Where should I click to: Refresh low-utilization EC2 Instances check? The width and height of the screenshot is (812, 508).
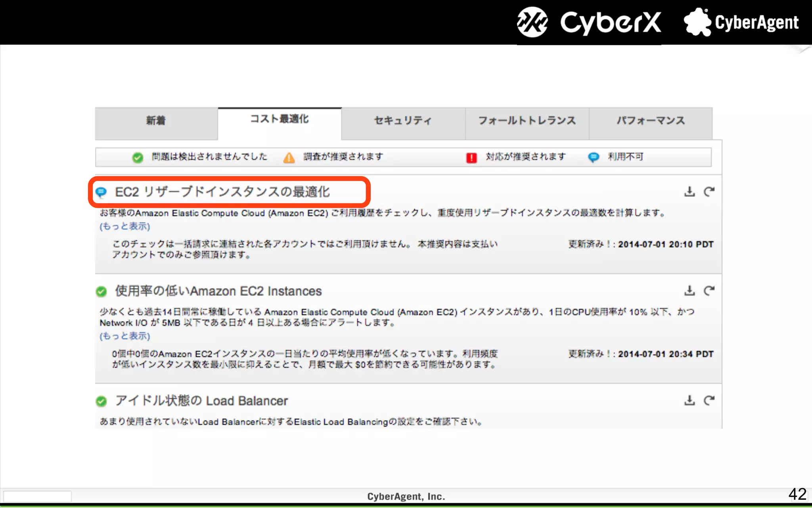pos(709,291)
